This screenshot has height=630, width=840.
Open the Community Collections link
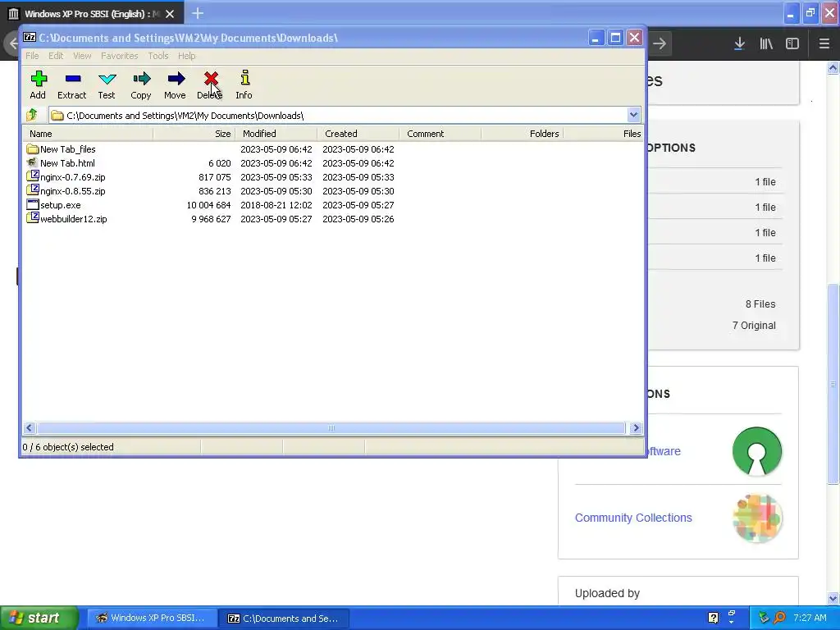pos(633,518)
